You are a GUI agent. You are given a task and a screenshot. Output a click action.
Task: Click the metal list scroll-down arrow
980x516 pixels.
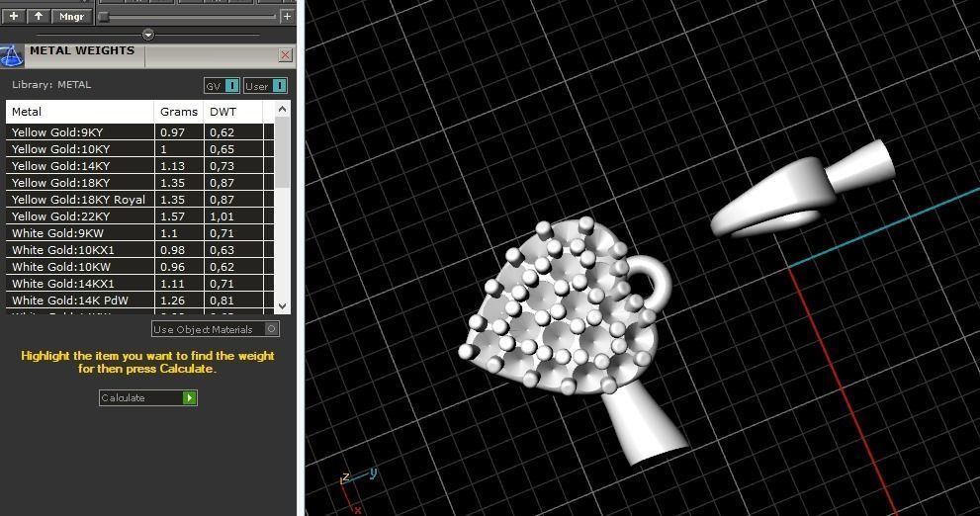(283, 306)
